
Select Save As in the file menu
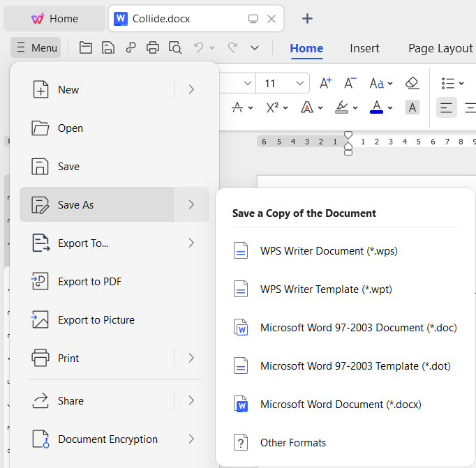97,204
